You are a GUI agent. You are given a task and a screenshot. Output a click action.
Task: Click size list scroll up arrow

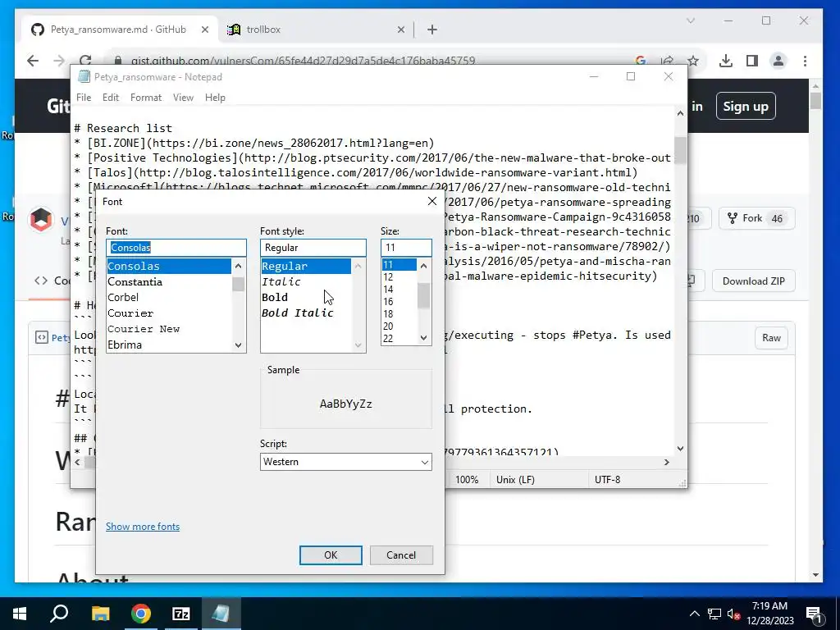click(x=424, y=266)
